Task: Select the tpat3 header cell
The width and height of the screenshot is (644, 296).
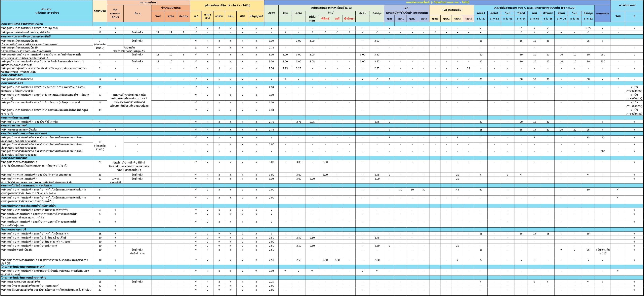Action: click(457, 19)
